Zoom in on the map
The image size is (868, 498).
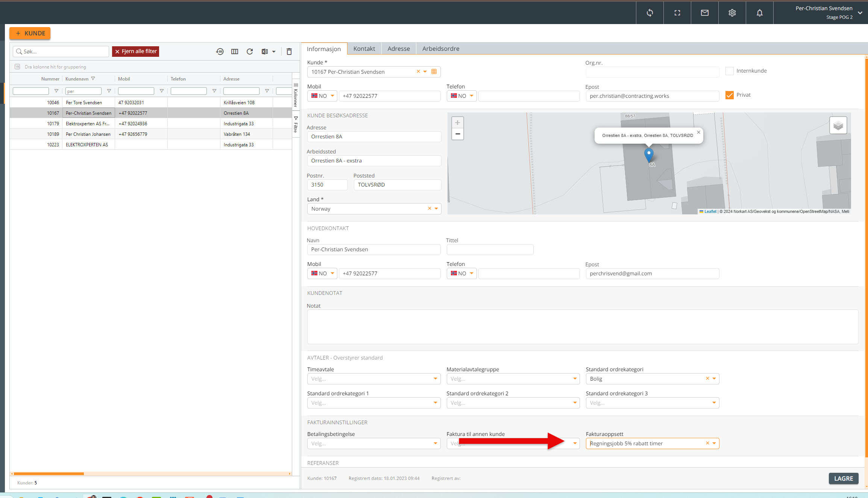pyautogui.click(x=457, y=123)
